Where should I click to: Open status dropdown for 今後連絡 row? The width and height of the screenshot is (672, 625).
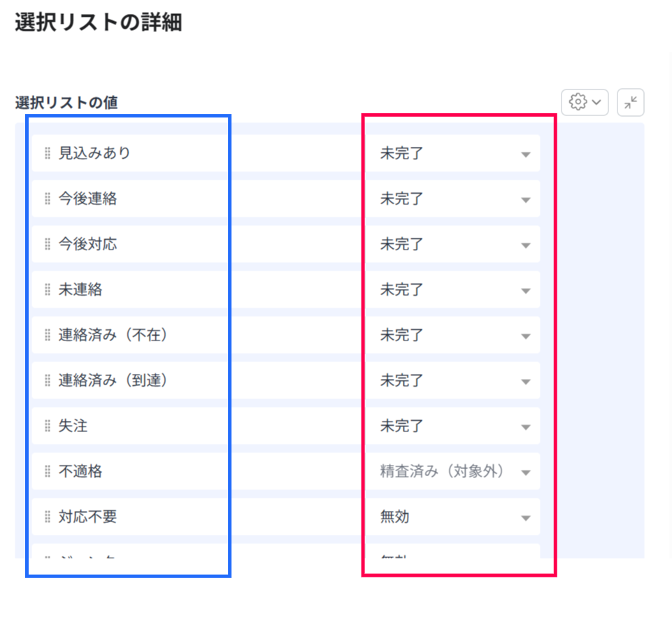click(x=452, y=199)
